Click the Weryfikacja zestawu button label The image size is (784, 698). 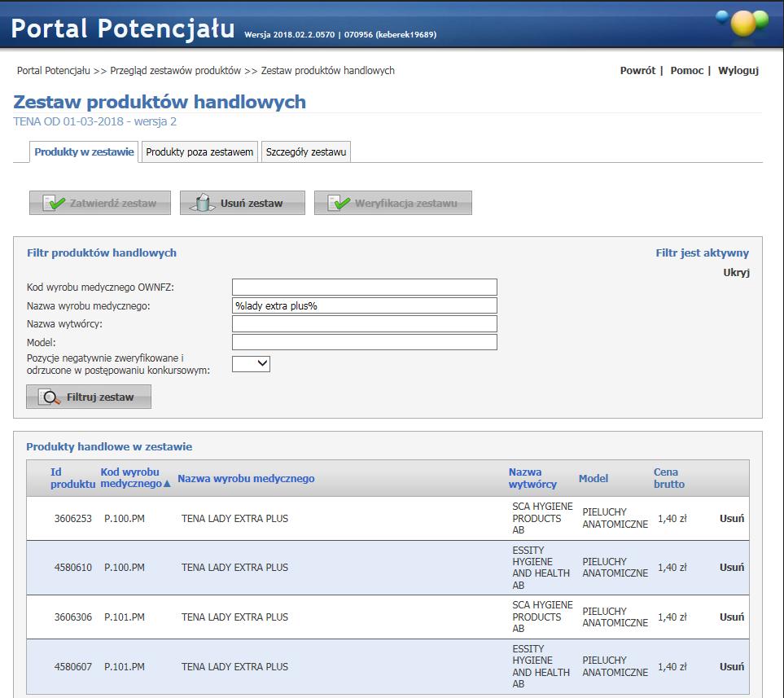(x=406, y=203)
